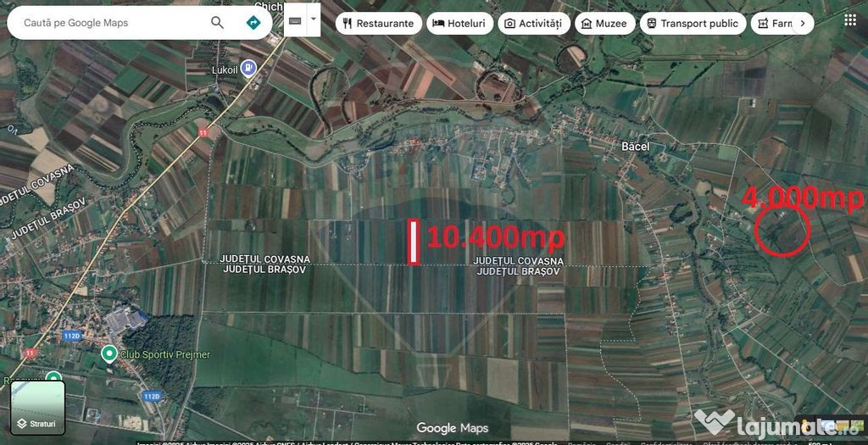Select the Lukoil gas station marker
The image size is (868, 445).
click(x=248, y=69)
